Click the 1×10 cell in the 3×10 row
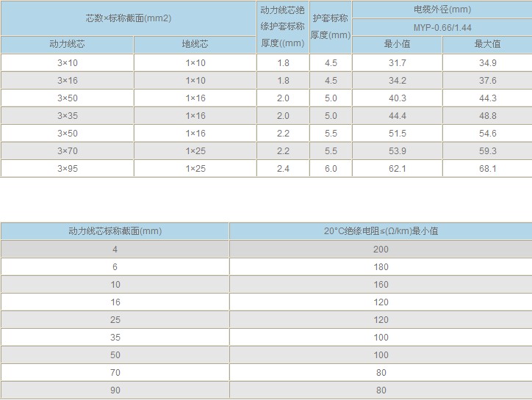Viewport: 532px width, 400px height. coord(195,62)
